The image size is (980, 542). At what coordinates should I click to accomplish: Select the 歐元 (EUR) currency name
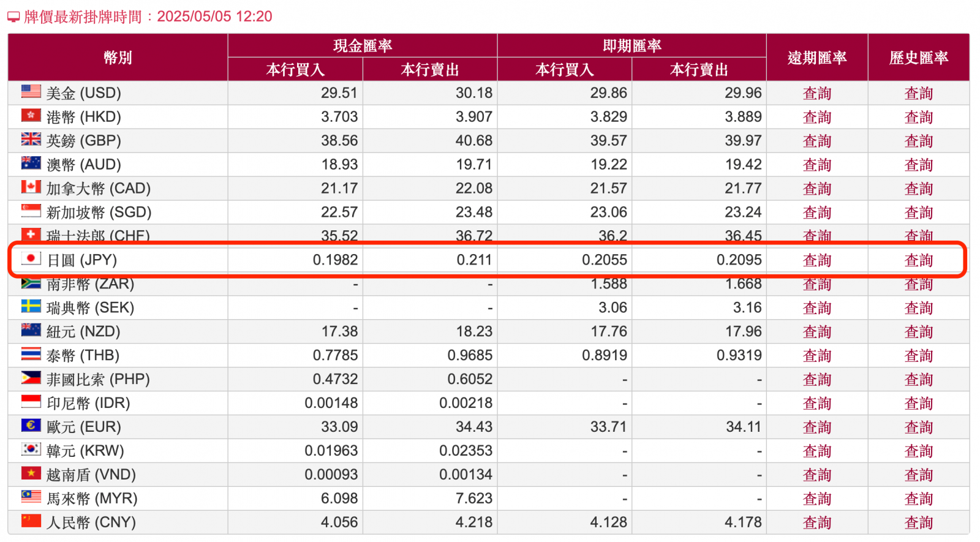coord(84,427)
